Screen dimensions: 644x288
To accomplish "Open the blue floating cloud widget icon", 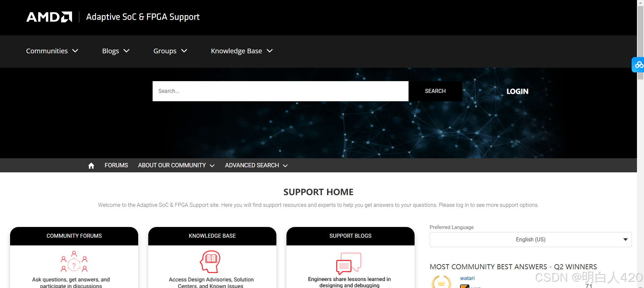I will 638,65.
